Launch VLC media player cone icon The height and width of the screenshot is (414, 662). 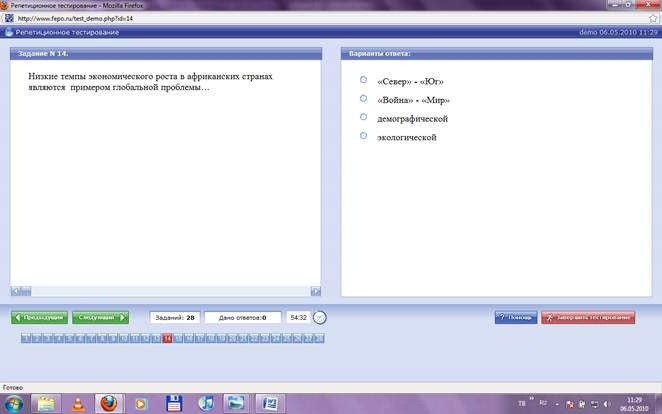(x=78, y=404)
